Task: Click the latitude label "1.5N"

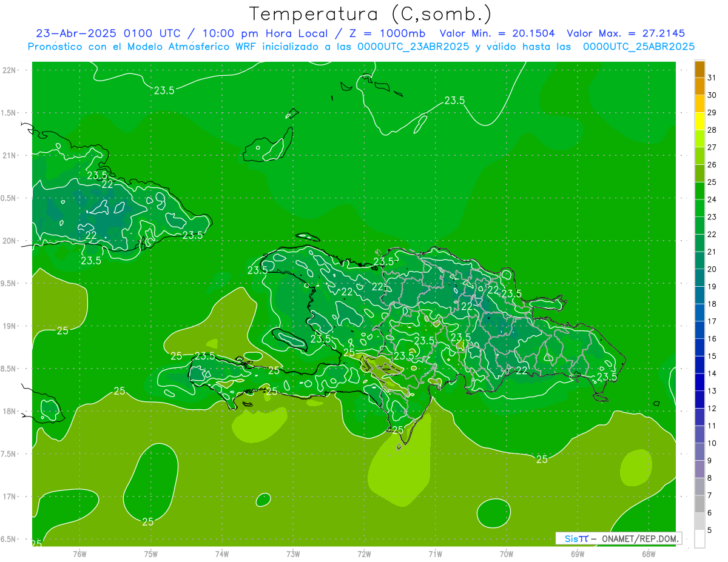Action: 8,113
